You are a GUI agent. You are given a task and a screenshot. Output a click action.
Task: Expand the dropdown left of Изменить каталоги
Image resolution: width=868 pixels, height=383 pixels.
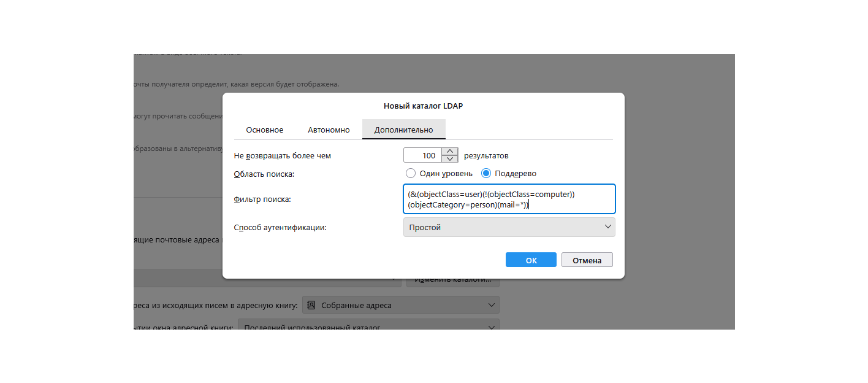click(392, 280)
